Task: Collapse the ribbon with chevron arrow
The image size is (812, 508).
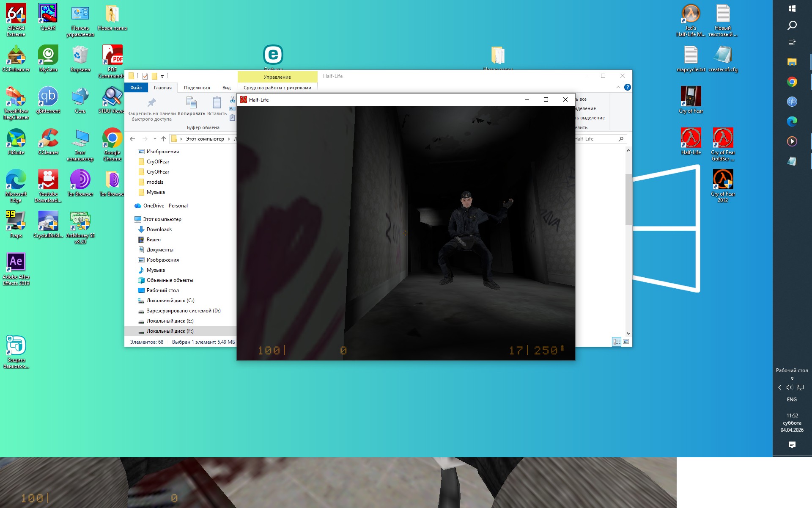Action: [x=618, y=87]
